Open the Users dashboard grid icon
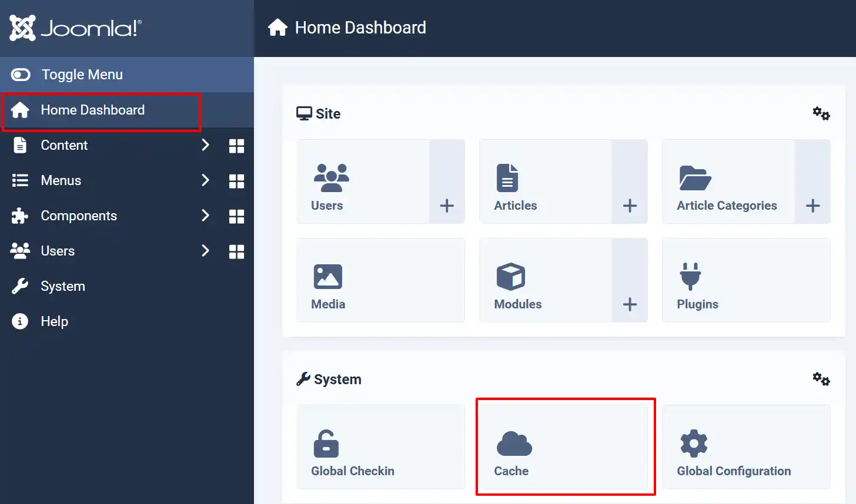The image size is (856, 504). [x=236, y=251]
